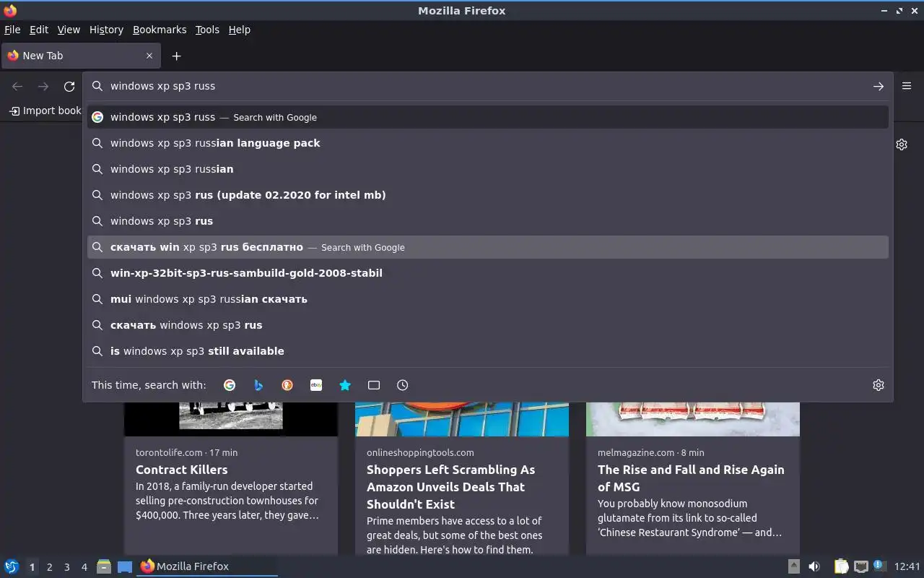This screenshot has height=578, width=924.
Task: Choose suggestion 'mui windows xp sp3 russian скачать'
Action: (x=488, y=299)
